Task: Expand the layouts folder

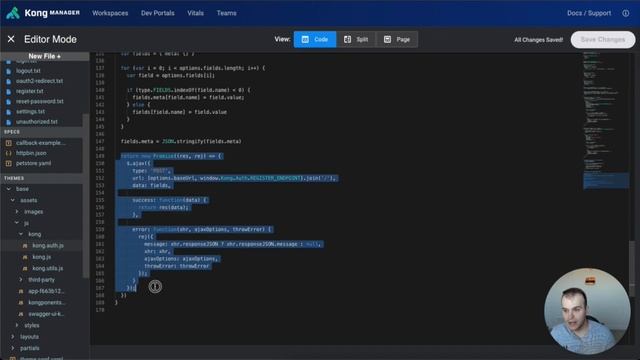Action: click(x=13, y=337)
